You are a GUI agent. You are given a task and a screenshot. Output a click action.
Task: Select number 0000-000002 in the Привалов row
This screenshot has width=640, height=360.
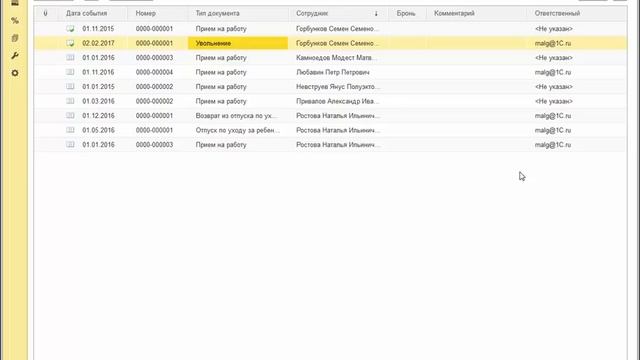point(154,101)
